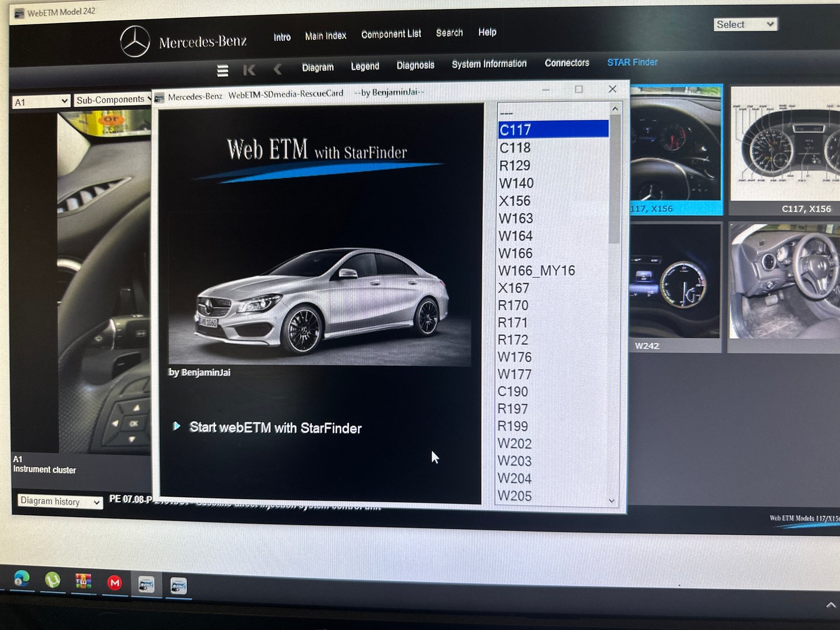Go to Main Index
This screenshot has height=630, width=840.
coord(325,36)
